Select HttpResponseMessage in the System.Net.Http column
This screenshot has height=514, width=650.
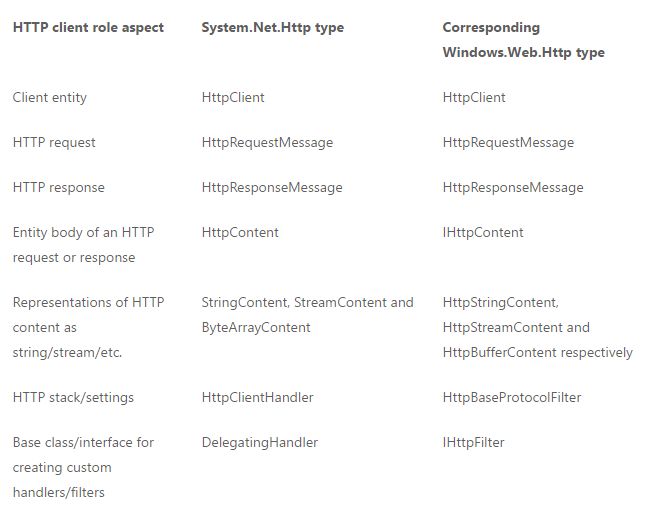pos(272,187)
